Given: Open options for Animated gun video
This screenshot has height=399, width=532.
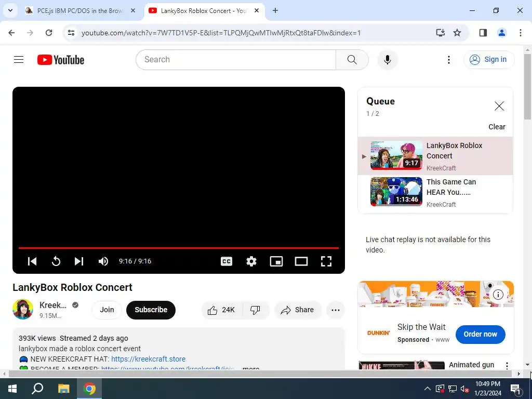Looking at the screenshot, I should click(x=507, y=366).
